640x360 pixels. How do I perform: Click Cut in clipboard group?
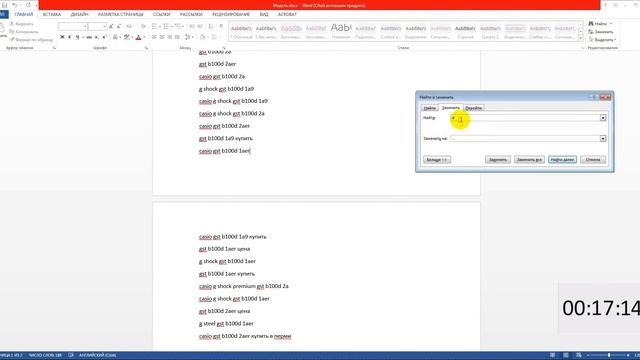[x=22, y=24]
